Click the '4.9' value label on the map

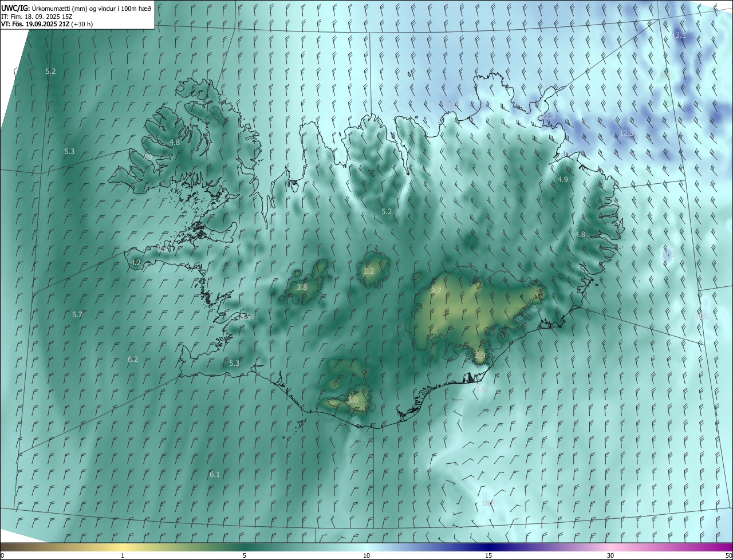pyautogui.click(x=563, y=179)
